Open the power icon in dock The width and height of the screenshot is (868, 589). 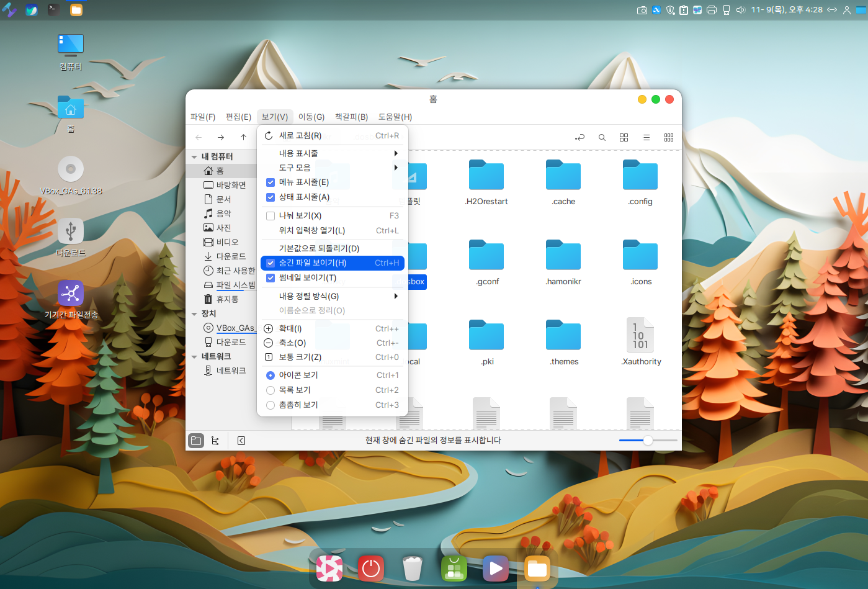coord(370,568)
